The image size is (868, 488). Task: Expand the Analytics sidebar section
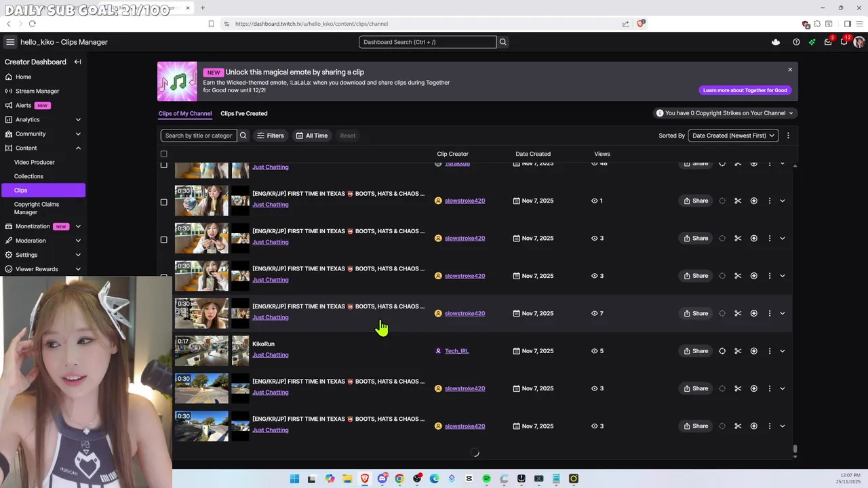point(77,119)
